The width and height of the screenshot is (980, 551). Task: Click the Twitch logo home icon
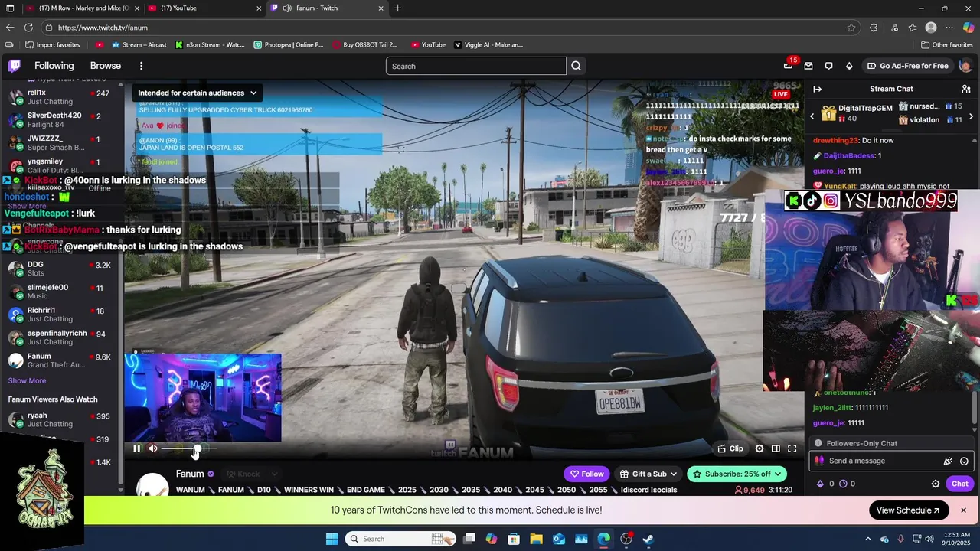pos(15,66)
